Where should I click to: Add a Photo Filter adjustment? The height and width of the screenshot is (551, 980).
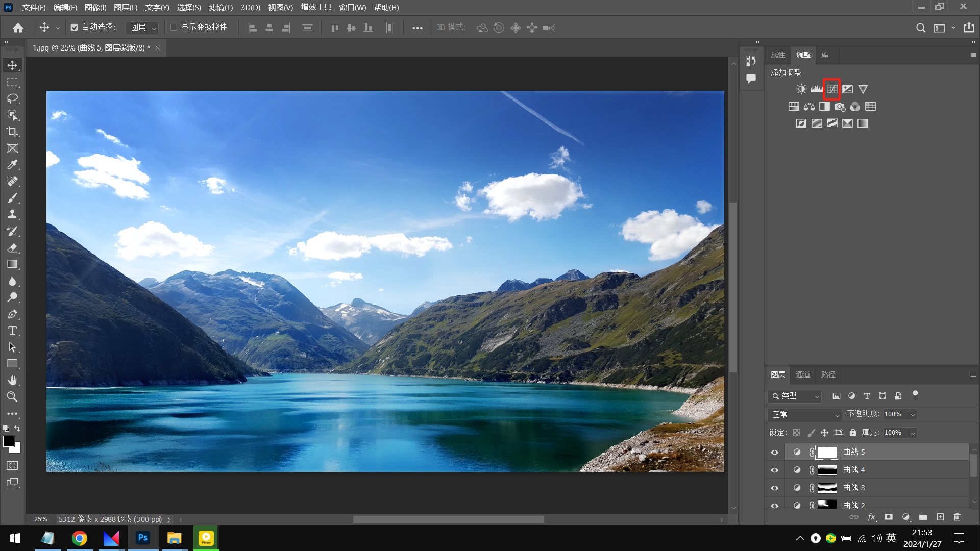[x=840, y=107]
